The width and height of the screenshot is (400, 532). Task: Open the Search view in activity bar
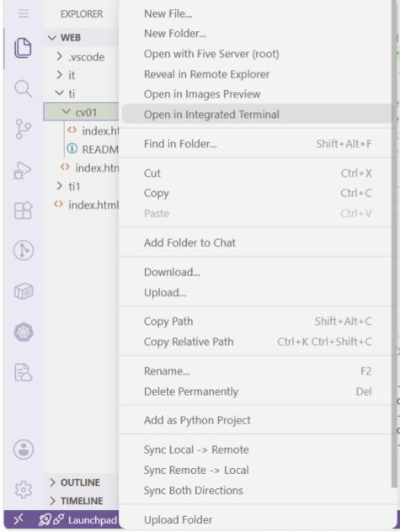coord(23,89)
